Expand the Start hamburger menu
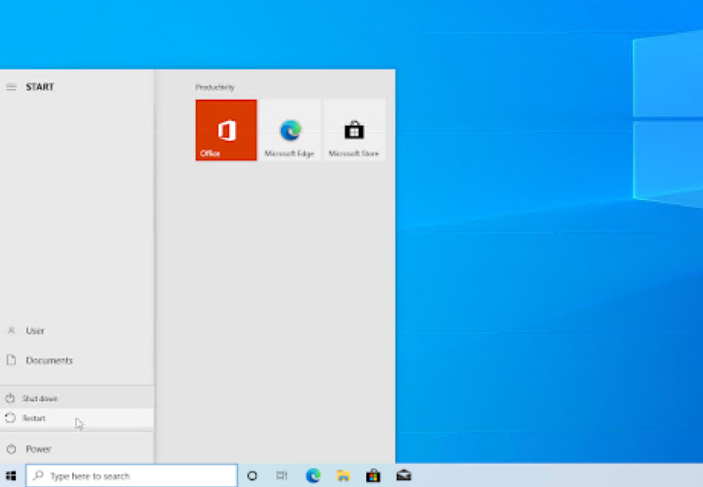Viewport: 703px width, 487px height. click(x=11, y=87)
